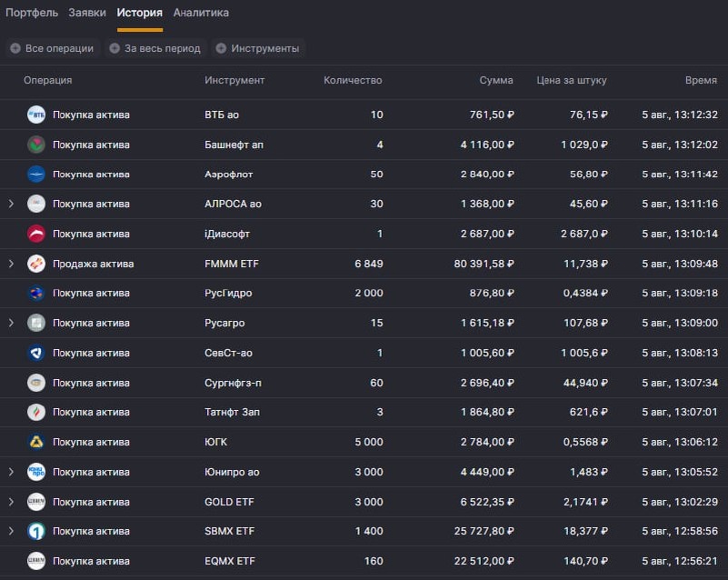728x580 pixels.
Task: Expand the GOLD ETF purchase row
Action: (11, 502)
